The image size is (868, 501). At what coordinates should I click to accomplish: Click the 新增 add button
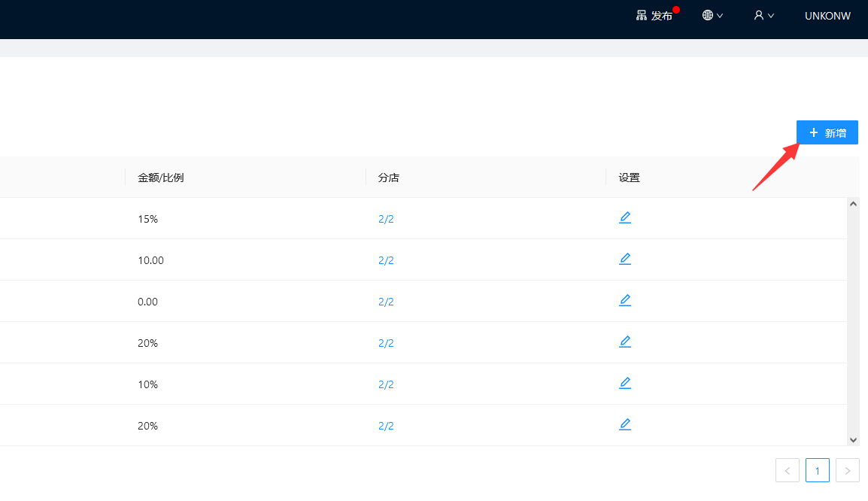click(827, 132)
